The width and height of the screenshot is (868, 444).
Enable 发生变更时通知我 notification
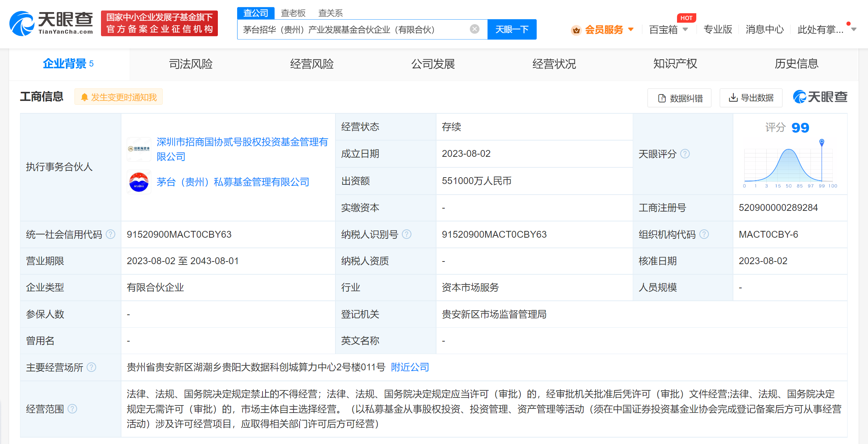point(119,97)
